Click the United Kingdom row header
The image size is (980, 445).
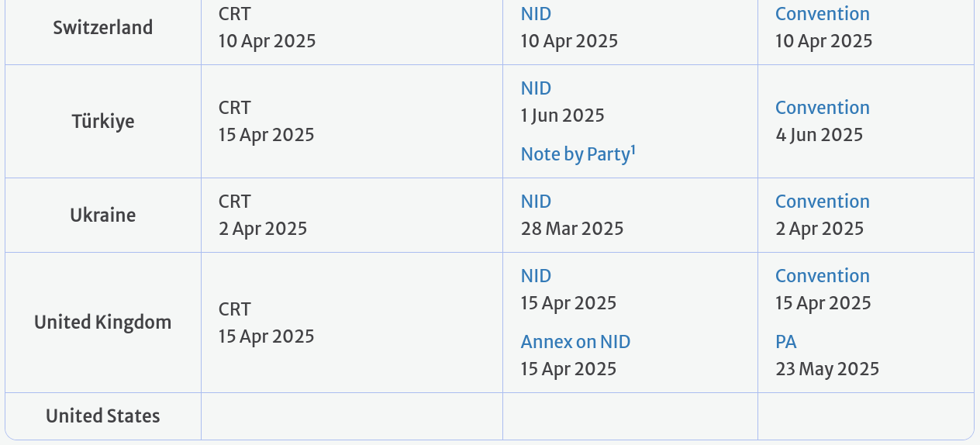(x=103, y=322)
